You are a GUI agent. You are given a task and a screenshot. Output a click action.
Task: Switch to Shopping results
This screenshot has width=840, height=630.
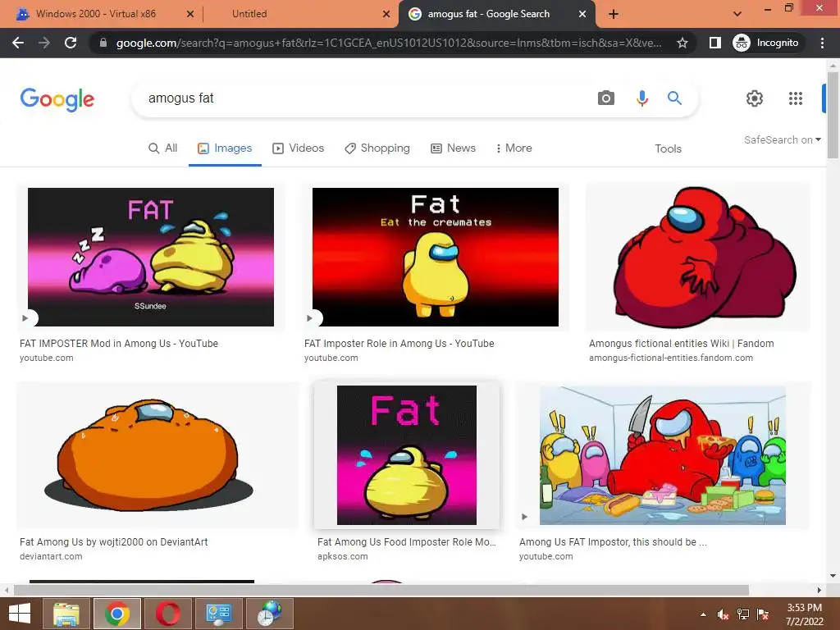377,148
